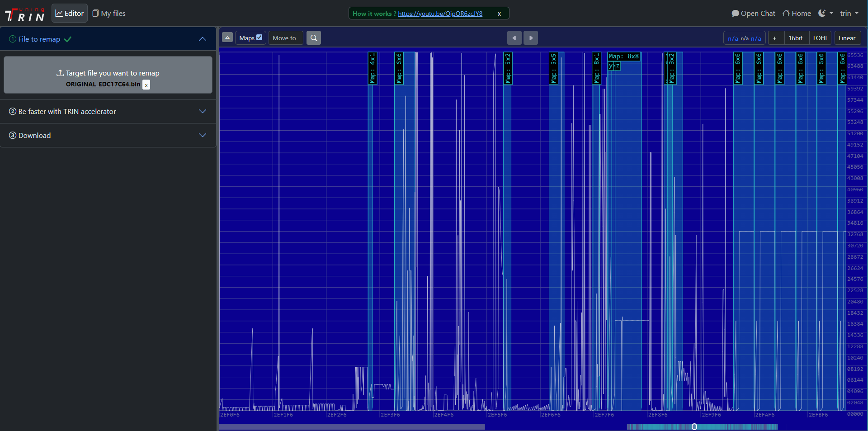Open the trin user dropdown menu
This screenshot has height=431, width=868.
point(849,14)
